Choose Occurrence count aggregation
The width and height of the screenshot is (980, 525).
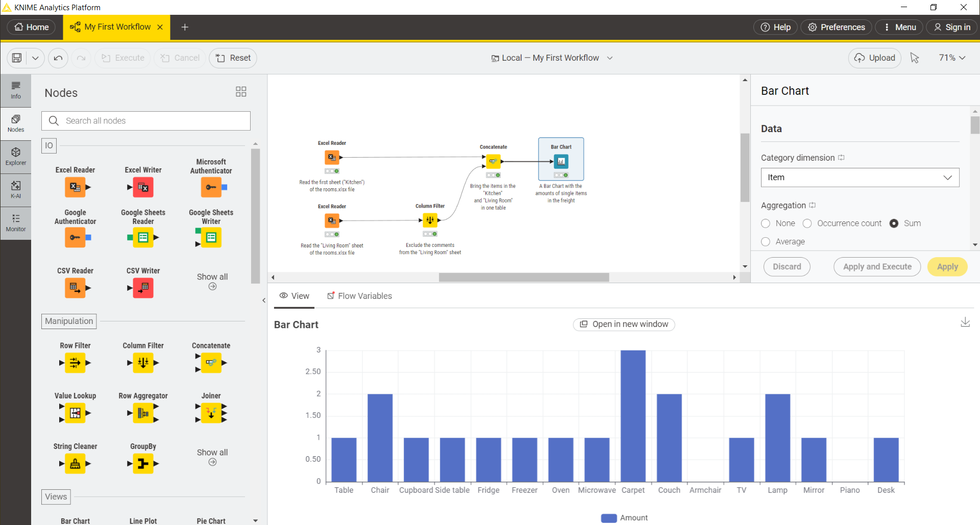pyautogui.click(x=808, y=223)
